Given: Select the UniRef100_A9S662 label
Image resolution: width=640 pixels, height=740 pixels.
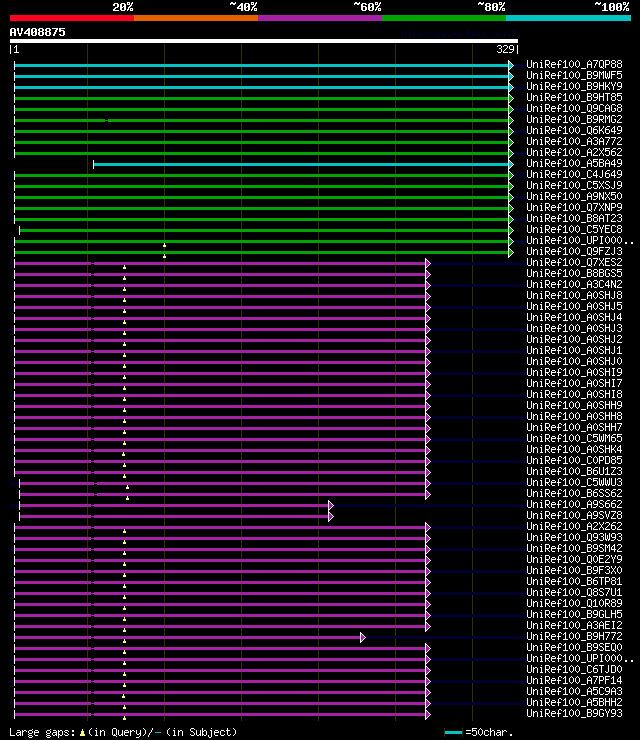Looking at the screenshot, I should tap(574, 505).
